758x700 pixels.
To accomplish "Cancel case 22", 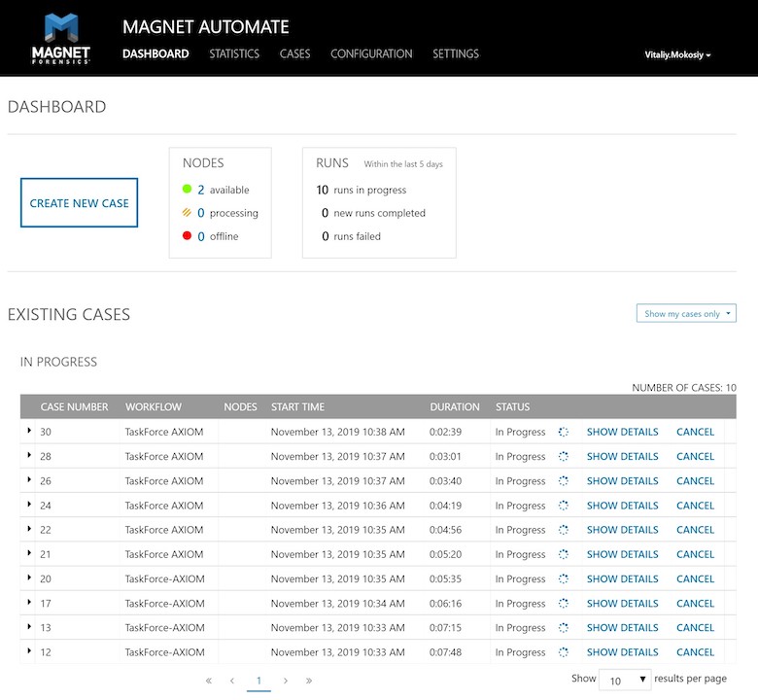I will [695, 530].
